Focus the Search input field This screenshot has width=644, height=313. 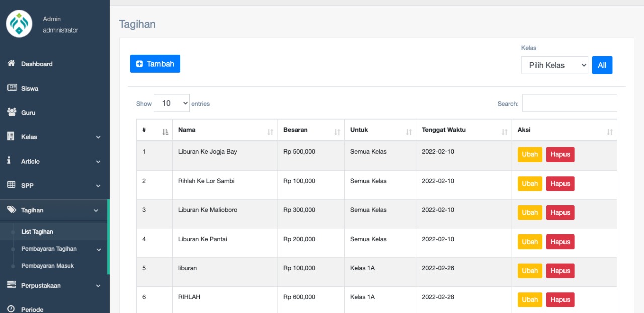[570, 103]
